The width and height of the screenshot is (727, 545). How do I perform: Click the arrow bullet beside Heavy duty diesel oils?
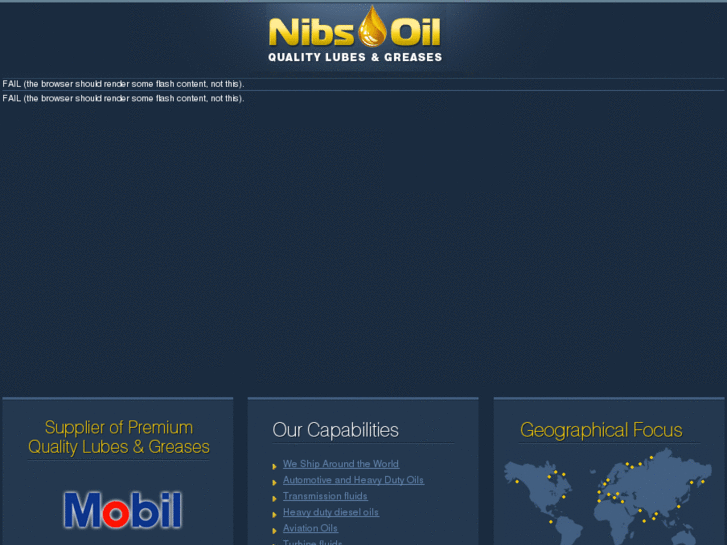pos(274,515)
